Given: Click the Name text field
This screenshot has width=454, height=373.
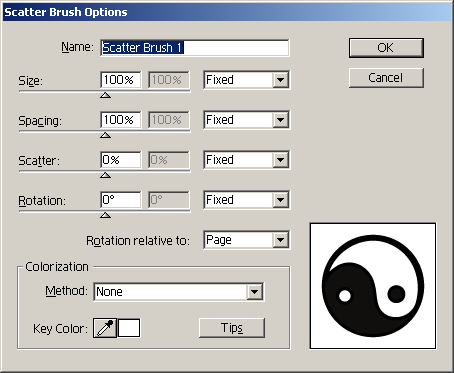Looking at the screenshot, I should pos(195,48).
